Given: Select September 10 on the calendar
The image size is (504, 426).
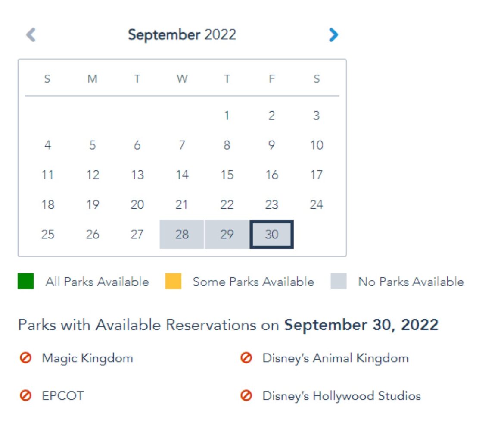Looking at the screenshot, I should (316, 145).
